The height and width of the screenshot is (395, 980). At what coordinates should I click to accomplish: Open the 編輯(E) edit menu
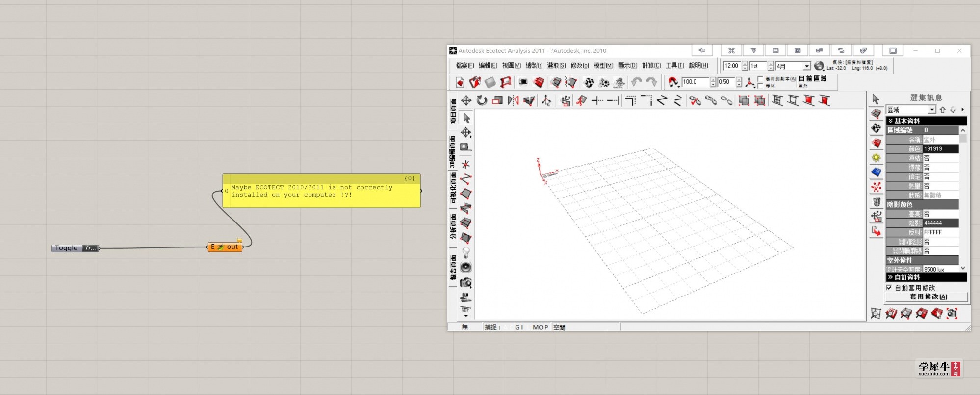tap(488, 66)
